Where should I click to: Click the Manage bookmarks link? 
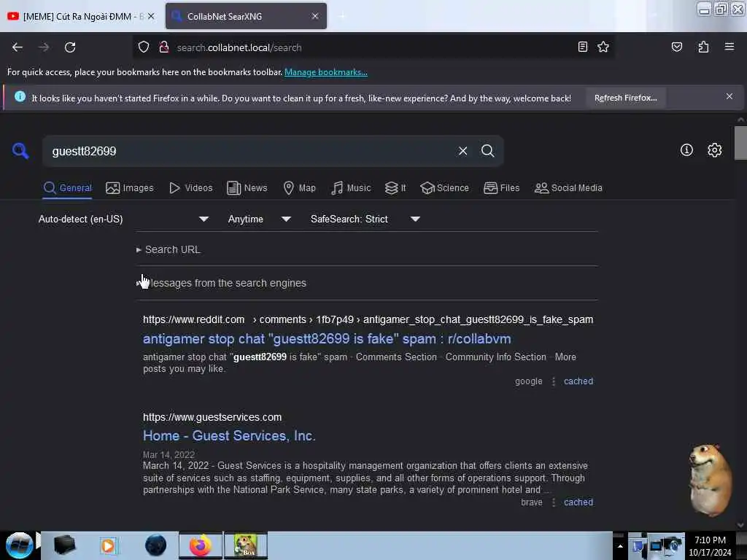coord(326,72)
